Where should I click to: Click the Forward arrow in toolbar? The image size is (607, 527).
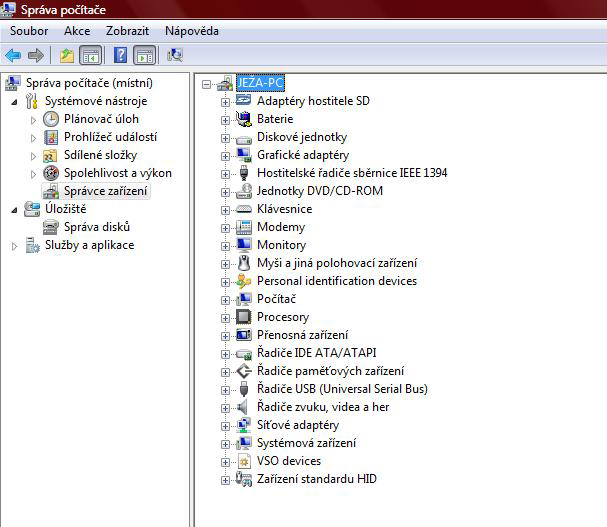[x=36, y=55]
